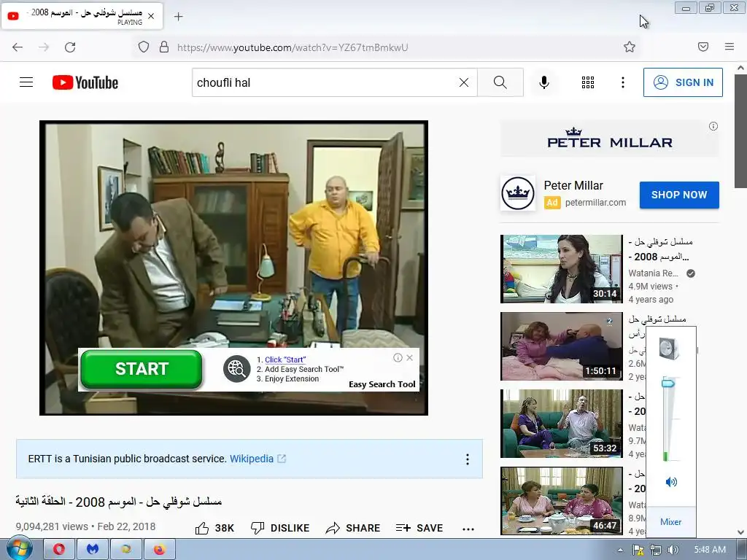Switch to Firefox in the taskbar
This screenshot has width=747, height=560.
[x=159, y=549]
